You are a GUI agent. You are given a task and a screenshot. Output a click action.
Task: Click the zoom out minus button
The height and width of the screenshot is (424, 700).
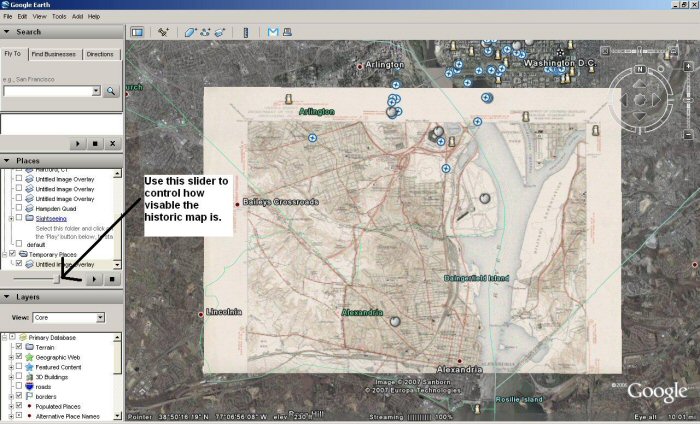point(688,133)
